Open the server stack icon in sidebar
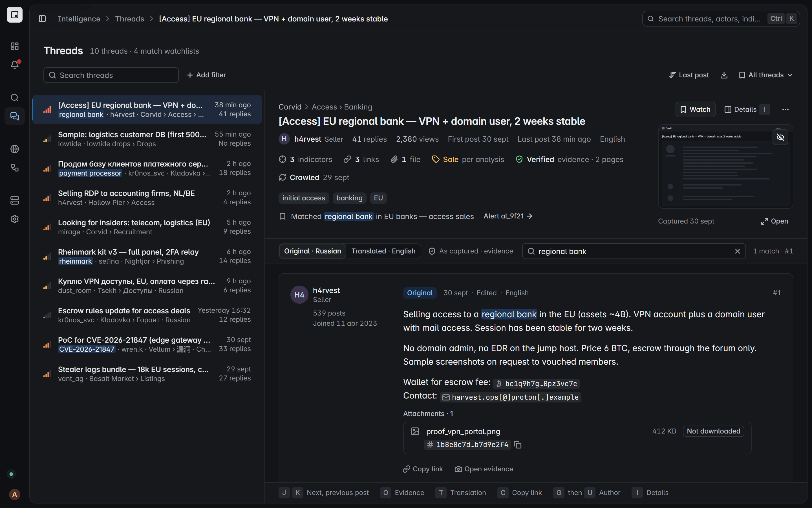 pyautogui.click(x=14, y=200)
